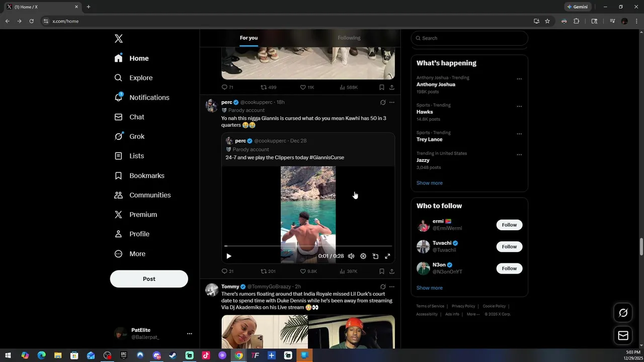Enter fullscreen on the video
This screenshot has width=644, height=362.
pos(387,256)
